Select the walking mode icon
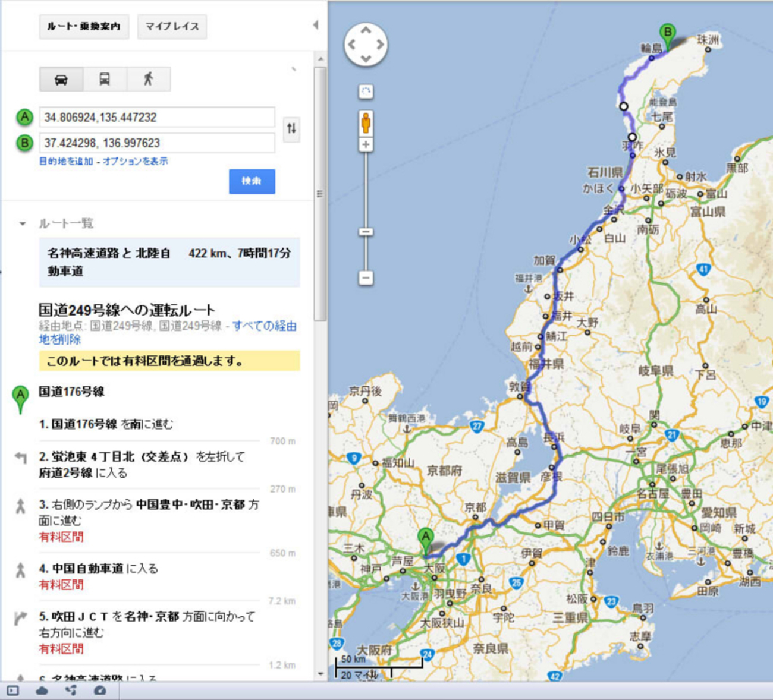Image resolution: width=773 pixels, height=700 pixels. pos(149,79)
